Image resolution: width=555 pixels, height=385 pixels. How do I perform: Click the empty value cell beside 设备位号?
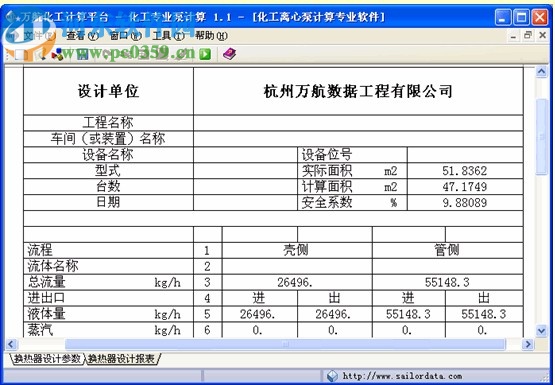465,155
